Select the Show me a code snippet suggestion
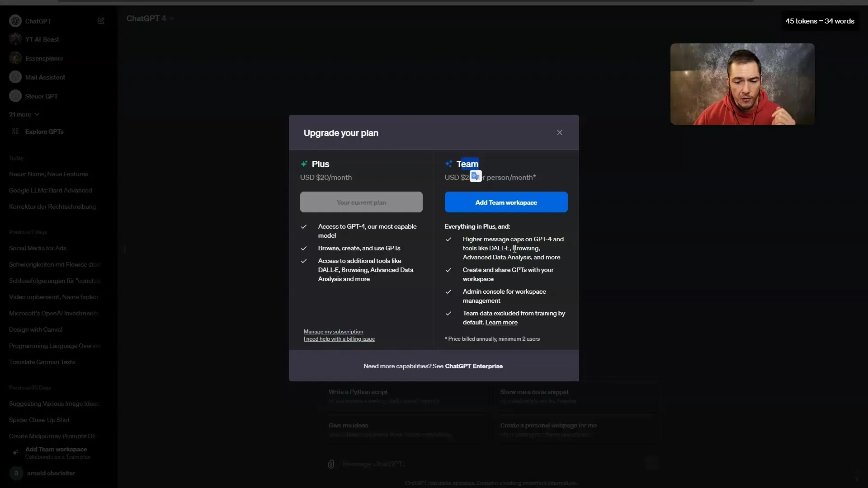This screenshot has width=868, height=488. (576, 396)
